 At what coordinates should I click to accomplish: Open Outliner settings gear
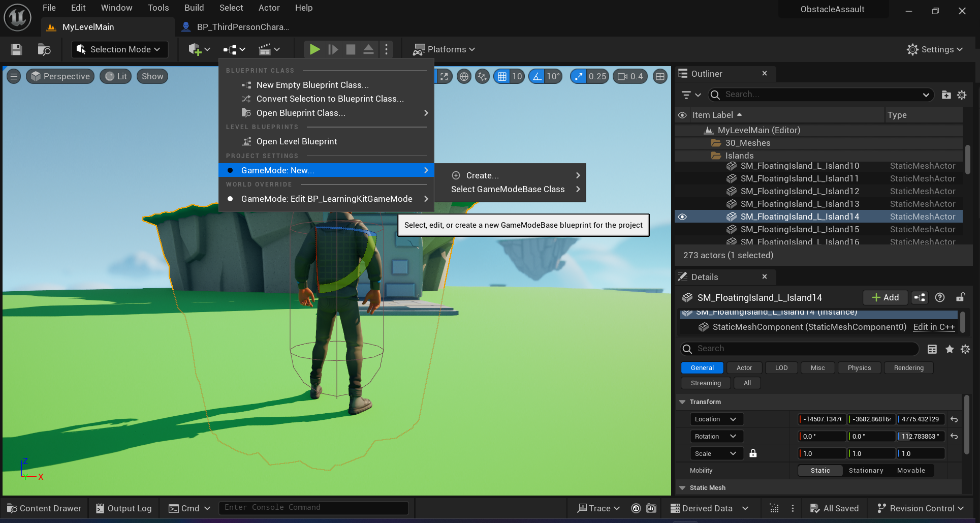click(962, 95)
